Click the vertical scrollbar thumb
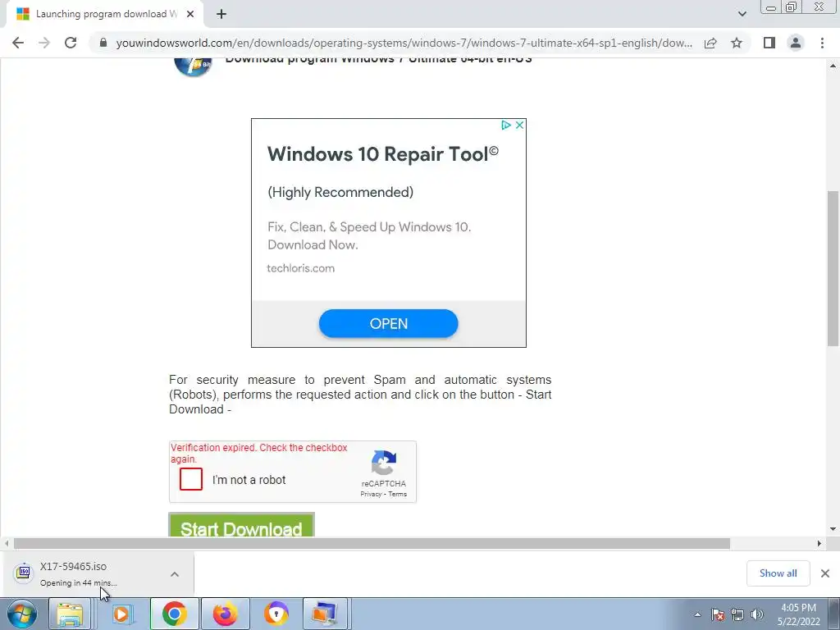The height and width of the screenshot is (630, 840). (833, 268)
